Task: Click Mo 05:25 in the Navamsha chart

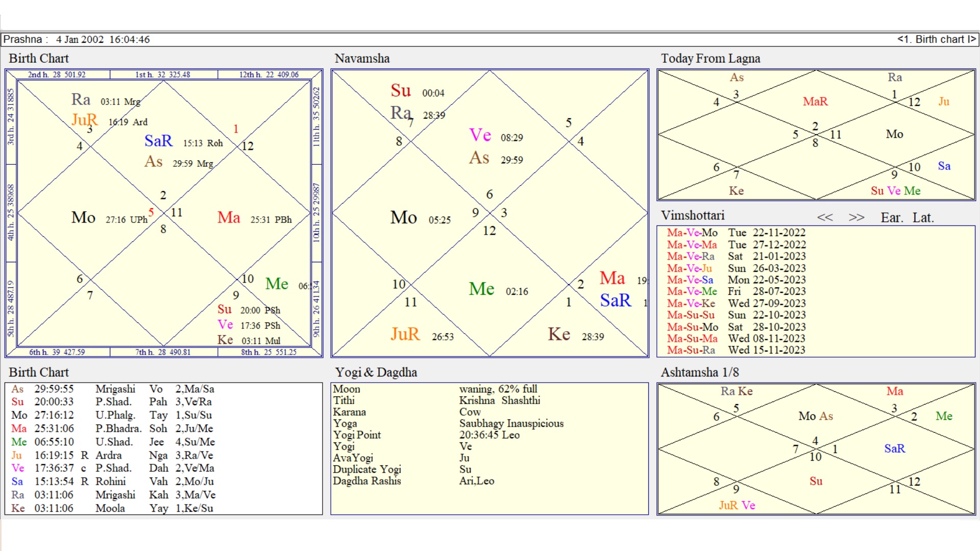Action: pyautogui.click(x=421, y=218)
